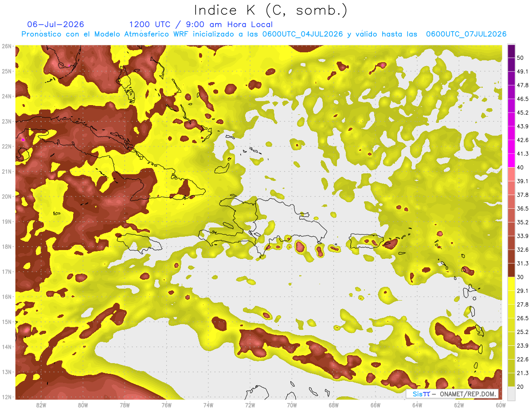Image resolution: width=532 pixels, height=411 pixels.
Task: Click the "Indice K (C, somb.)" chart title
Action: coord(271,10)
